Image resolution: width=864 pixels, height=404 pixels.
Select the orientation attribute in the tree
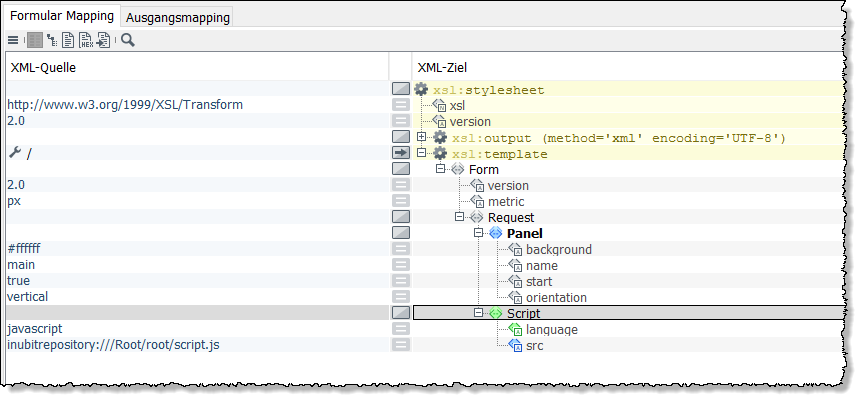click(x=556, y=297)
